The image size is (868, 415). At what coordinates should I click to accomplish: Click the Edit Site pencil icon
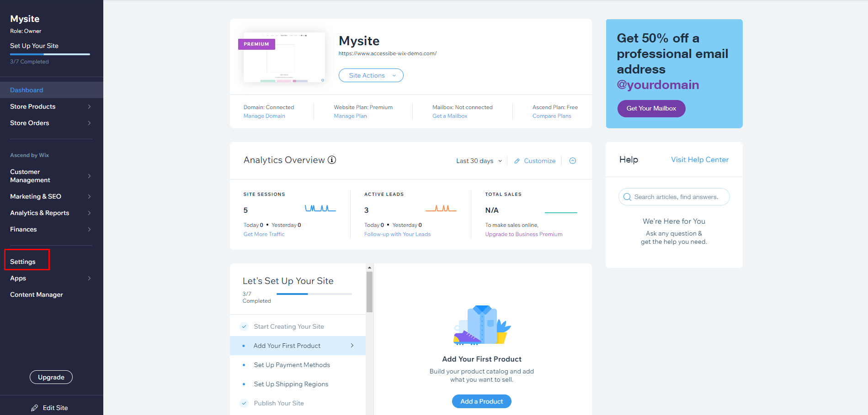click(x=35, y=408)
